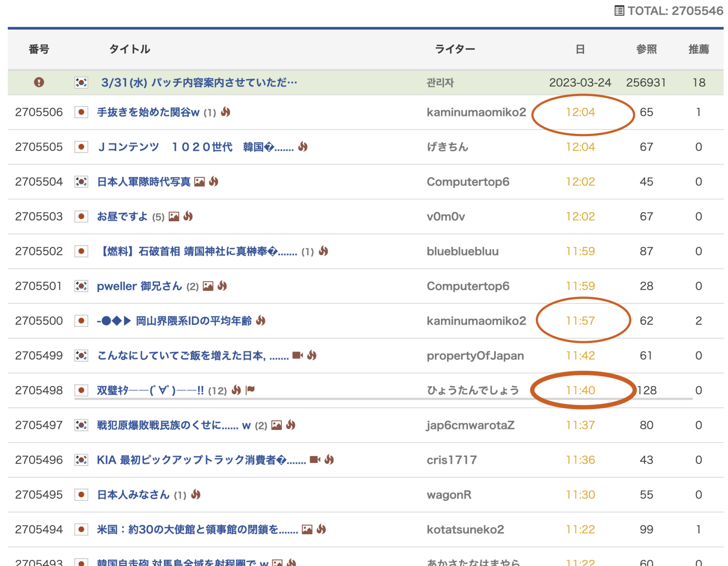Click writer name Computertop6 on post 2705504
The image size is (728, 566).
[468, 182]
